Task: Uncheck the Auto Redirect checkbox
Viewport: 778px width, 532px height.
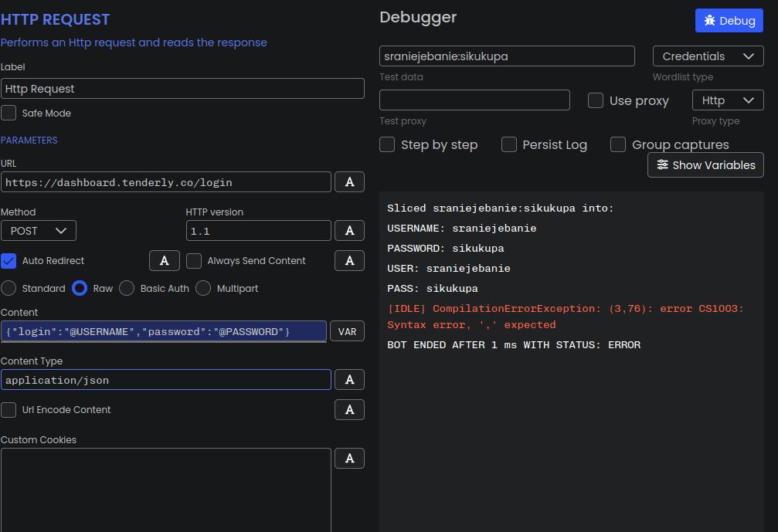Action: tap(8, 261)
